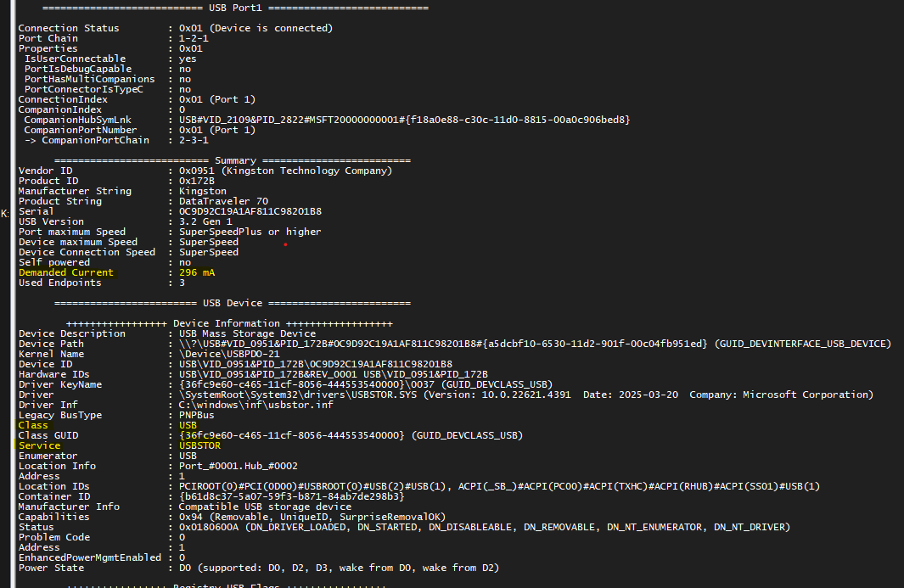Click the Summary section header

tap(235, 160)
